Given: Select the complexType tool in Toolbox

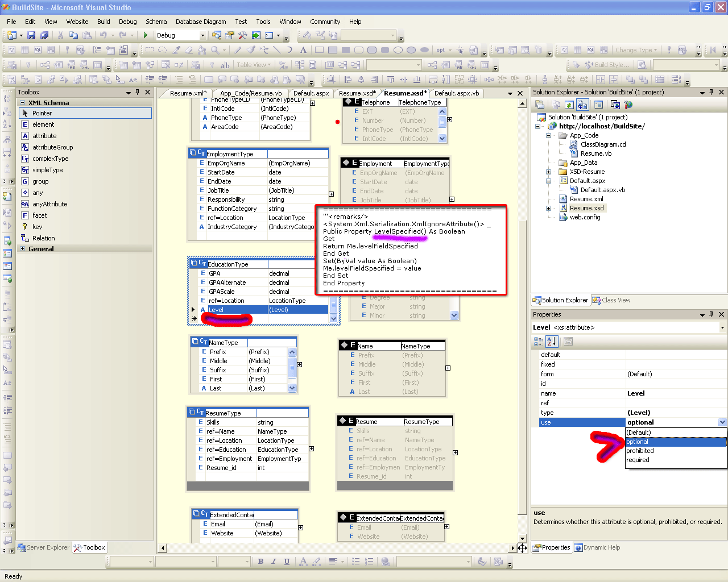Looking at the screenshot, I should tap(85, 159).
